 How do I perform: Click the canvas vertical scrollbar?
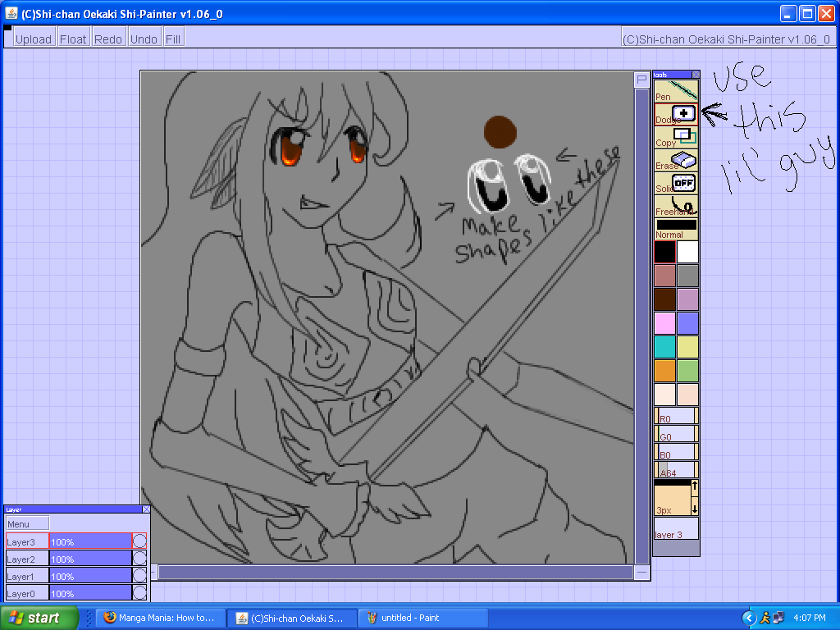[641, 326]
